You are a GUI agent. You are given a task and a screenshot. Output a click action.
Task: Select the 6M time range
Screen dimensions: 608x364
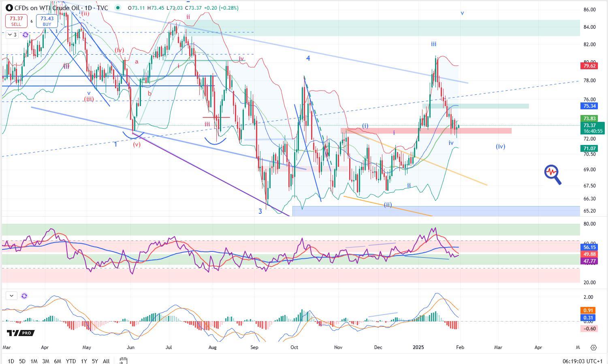point(58,361)
